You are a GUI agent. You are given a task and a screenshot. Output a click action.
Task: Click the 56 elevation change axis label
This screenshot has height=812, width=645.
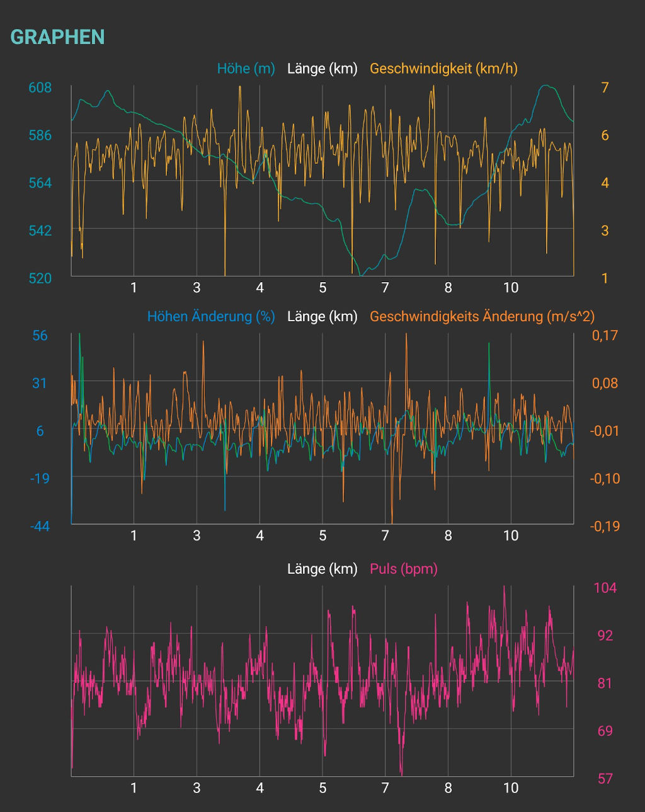(40, 335)
